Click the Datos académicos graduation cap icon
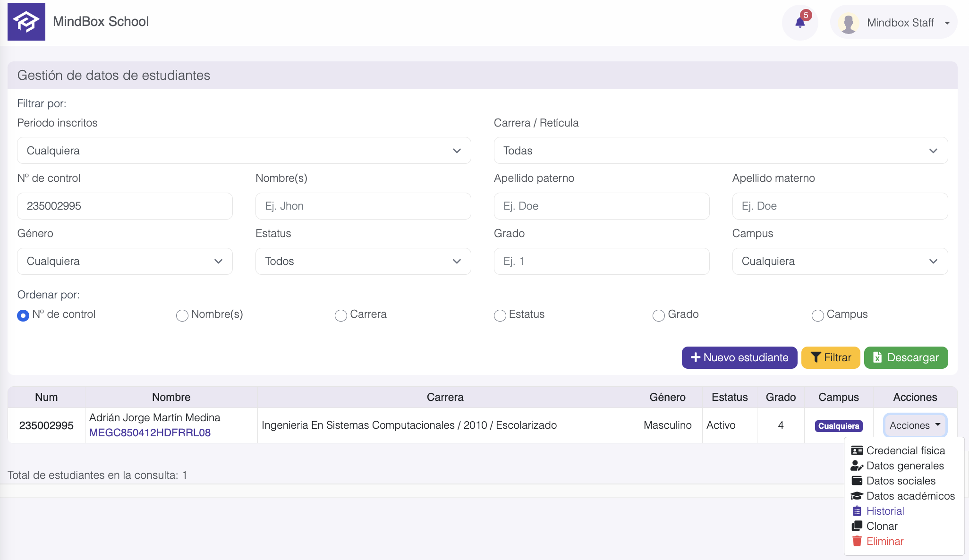Viewport: 969px width, 560px height. 857,496
